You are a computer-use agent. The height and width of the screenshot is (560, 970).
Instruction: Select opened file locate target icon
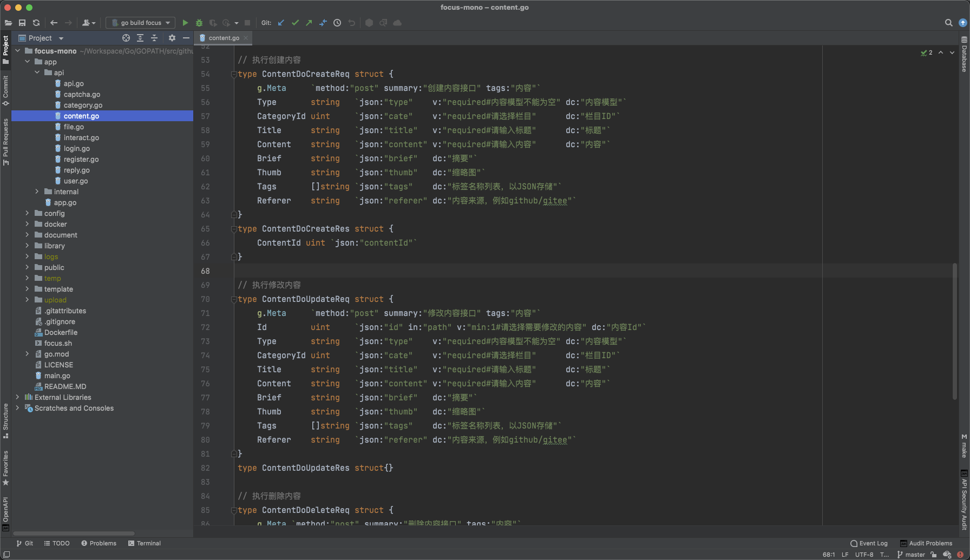point(126,38)
